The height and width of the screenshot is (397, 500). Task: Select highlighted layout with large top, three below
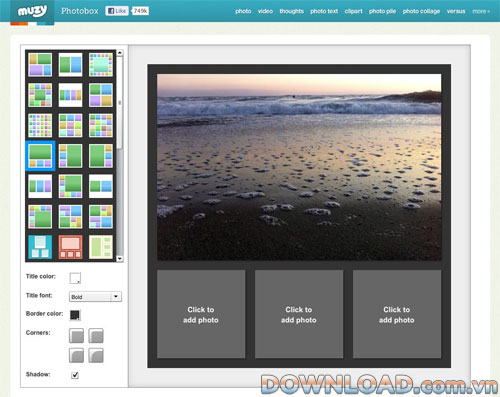click(x=40, y=156)
